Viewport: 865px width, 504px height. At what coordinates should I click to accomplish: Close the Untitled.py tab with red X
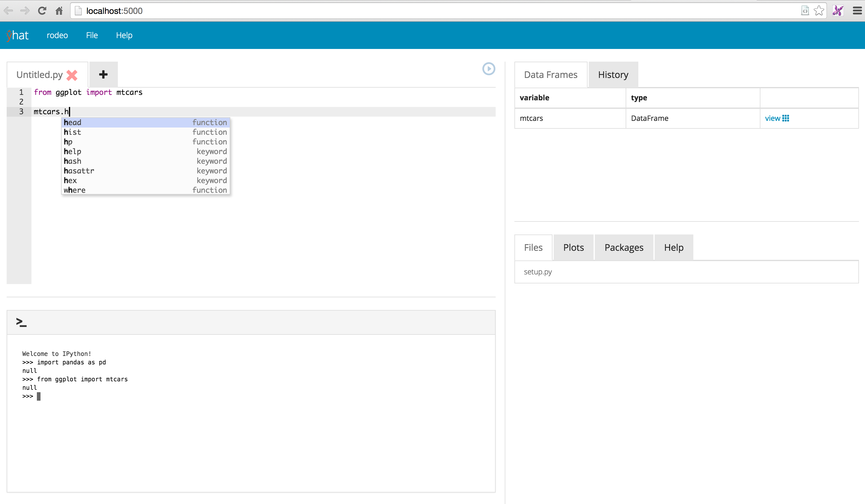[72, 75]
